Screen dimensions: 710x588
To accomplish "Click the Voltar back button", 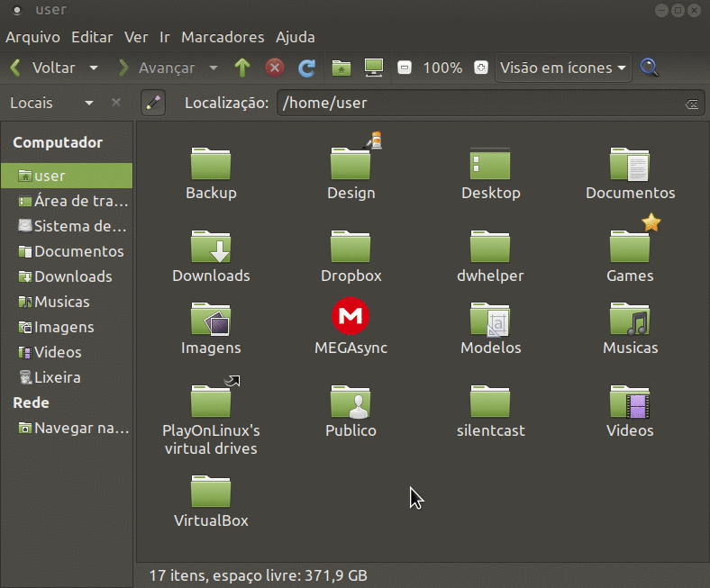I will point(43,68).
